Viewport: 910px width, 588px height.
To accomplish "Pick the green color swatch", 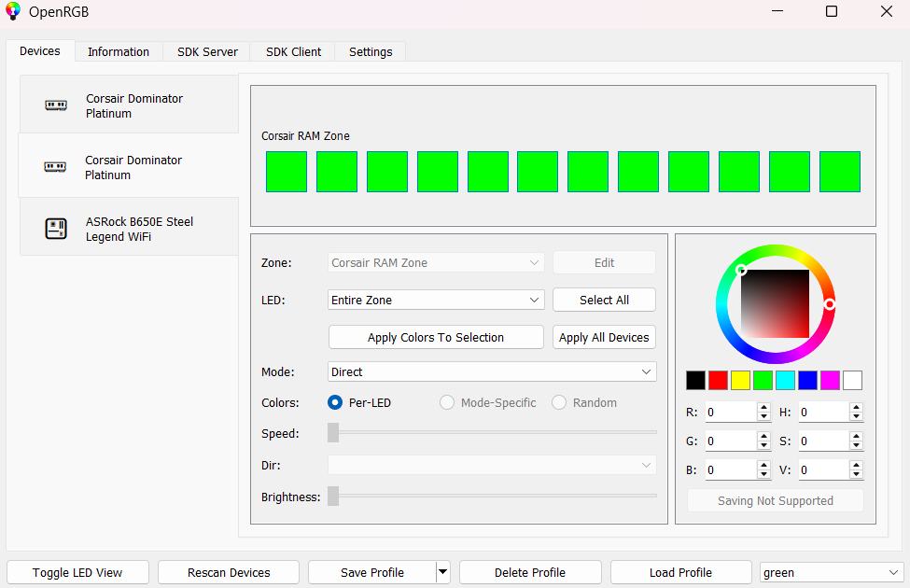I will click(763, 380).
